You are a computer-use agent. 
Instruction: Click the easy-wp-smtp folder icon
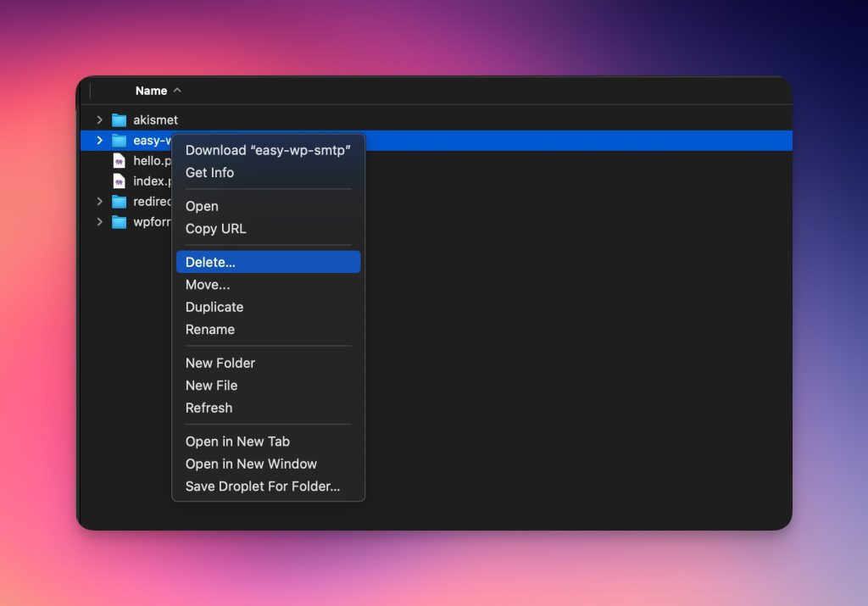119,141
